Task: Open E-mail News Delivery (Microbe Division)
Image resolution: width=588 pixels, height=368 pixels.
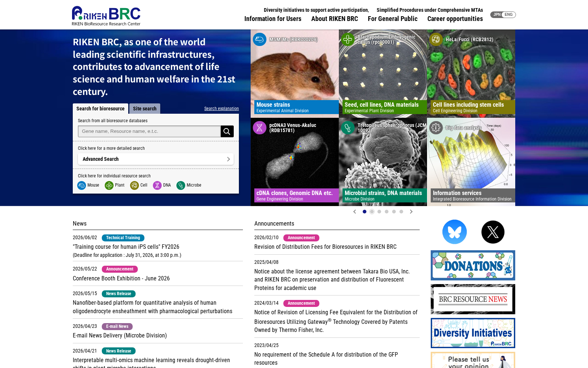Action: (x=120, y=336)
